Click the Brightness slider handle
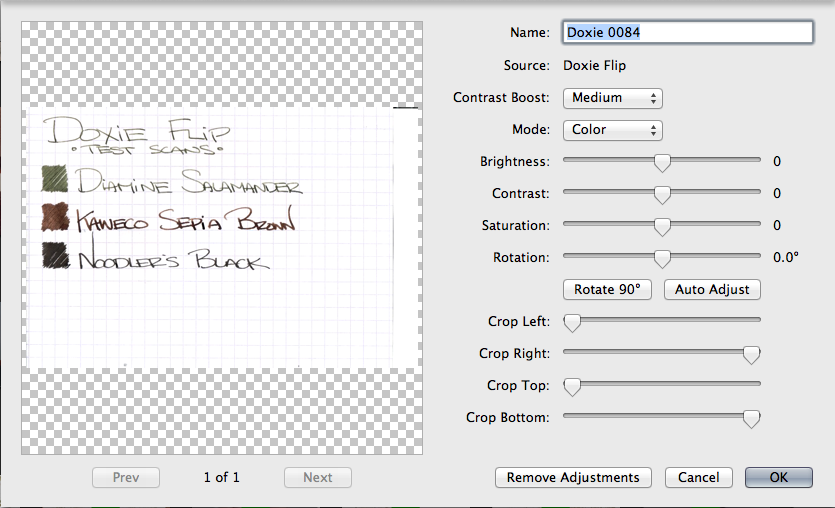Screen dimensions: 835x508 661,162
